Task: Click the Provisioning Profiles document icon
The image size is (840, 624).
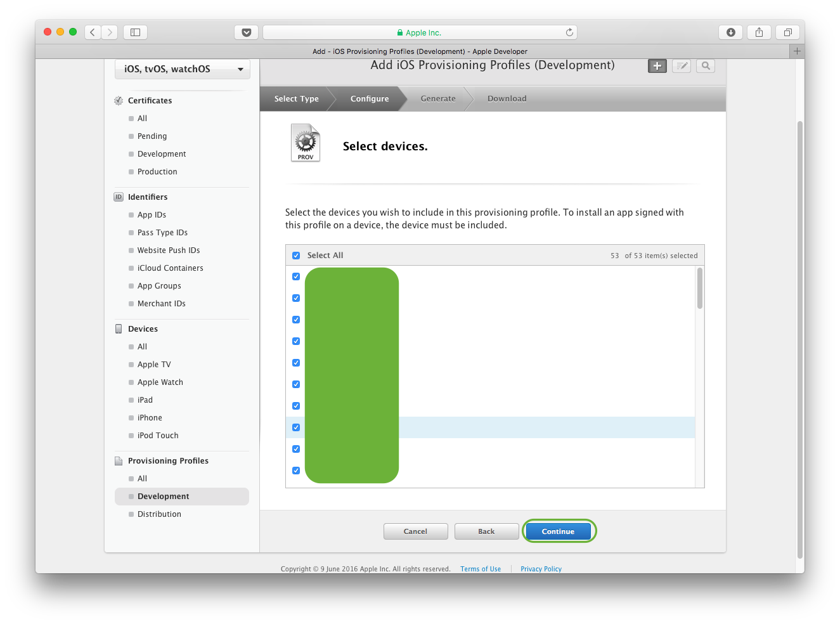Action: (x=119, y=460)
